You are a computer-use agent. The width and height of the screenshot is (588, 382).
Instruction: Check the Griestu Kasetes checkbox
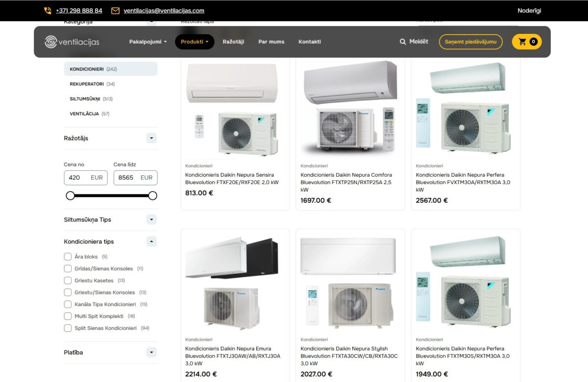click(x=68, y=281)
